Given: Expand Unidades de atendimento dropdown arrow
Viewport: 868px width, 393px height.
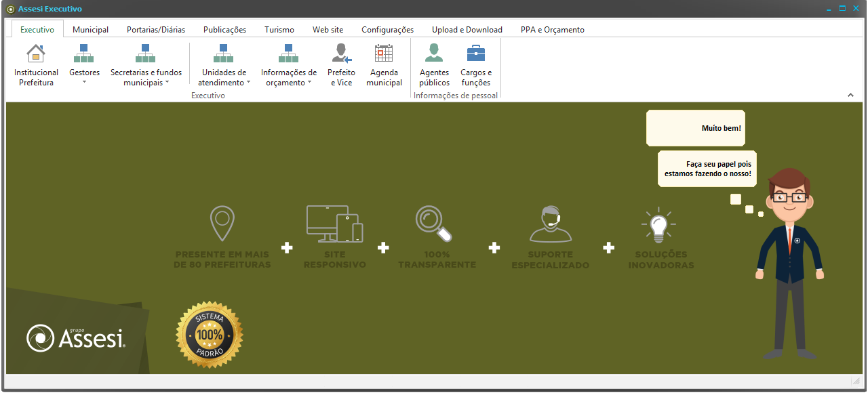Looking at the screenshot, I should 248,83.
